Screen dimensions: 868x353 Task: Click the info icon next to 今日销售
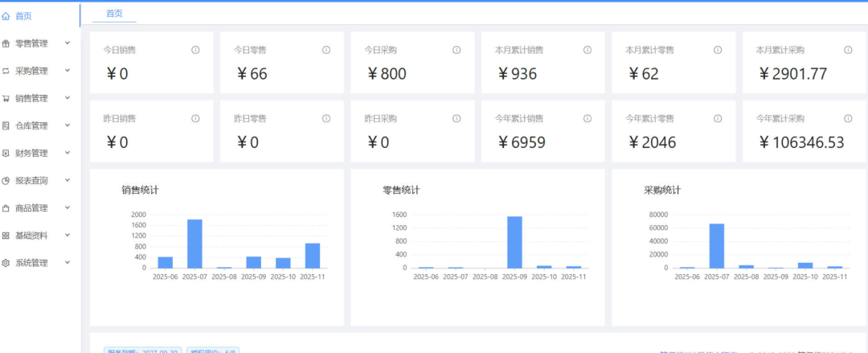tap(195, 50)
